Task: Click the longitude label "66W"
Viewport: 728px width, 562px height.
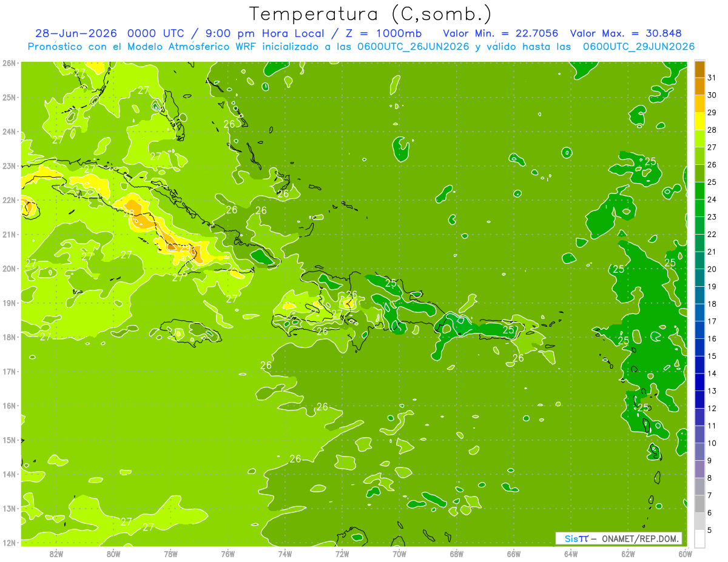Action: click(513, 554)
